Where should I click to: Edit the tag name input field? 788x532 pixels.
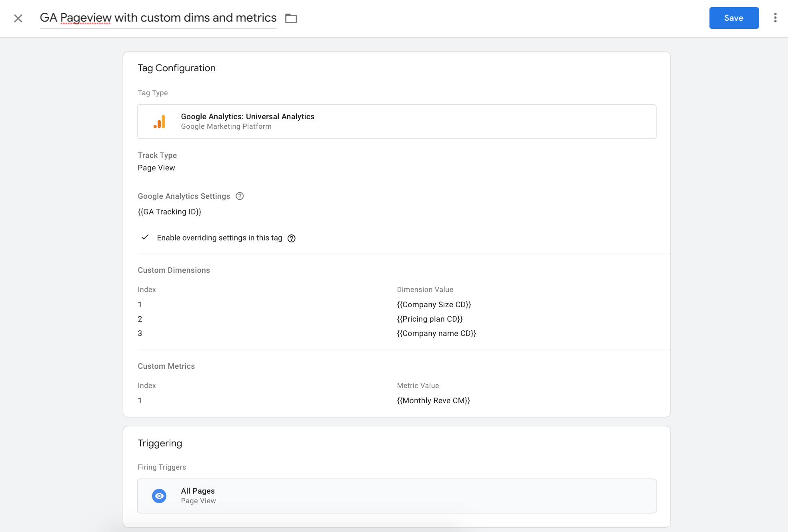point(158,18)
